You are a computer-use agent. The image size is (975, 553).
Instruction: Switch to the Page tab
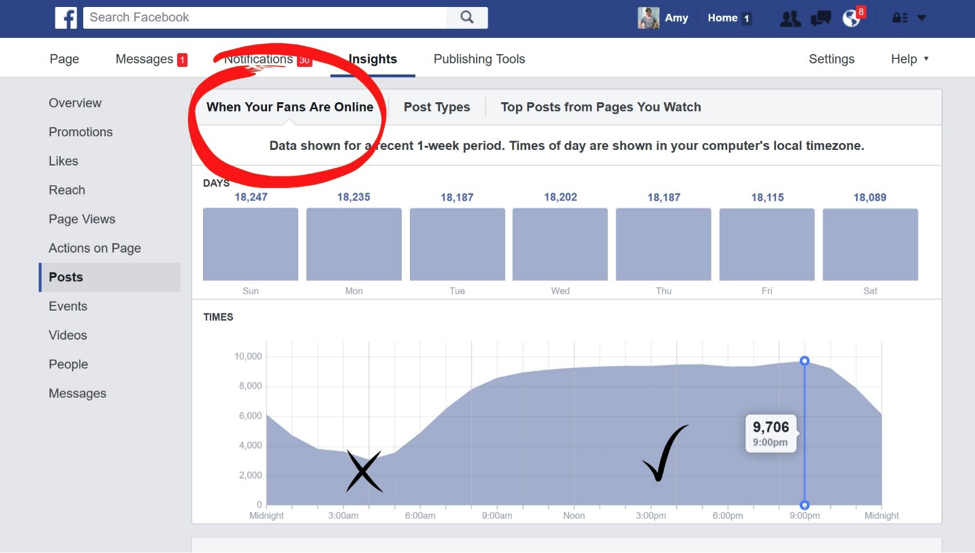(x=64, y=58)
